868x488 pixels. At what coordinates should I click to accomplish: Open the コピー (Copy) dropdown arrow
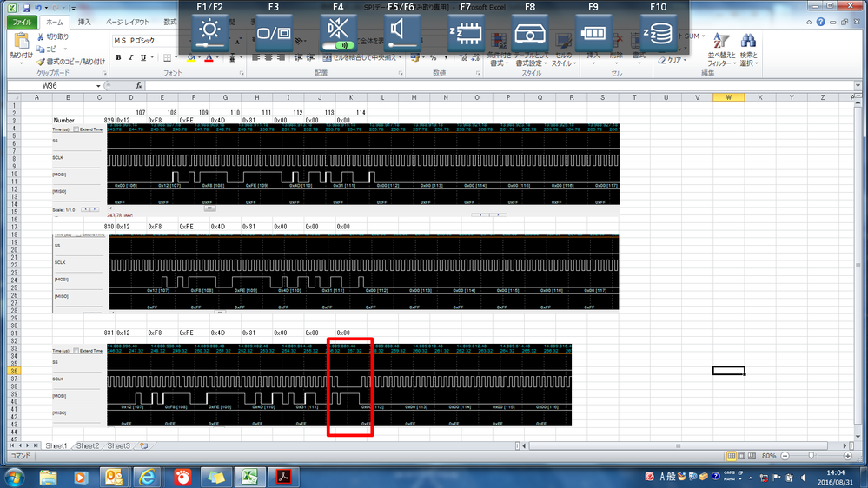(65, 49)
